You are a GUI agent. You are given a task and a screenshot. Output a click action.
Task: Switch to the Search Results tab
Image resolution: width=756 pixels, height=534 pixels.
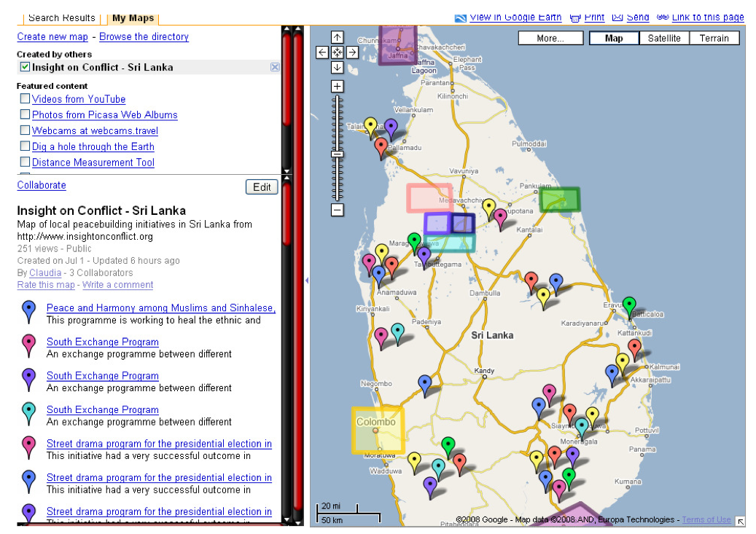[62, 18]
